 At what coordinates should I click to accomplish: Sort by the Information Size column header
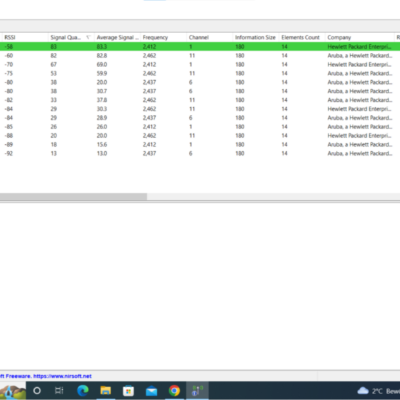coord(255,37)
